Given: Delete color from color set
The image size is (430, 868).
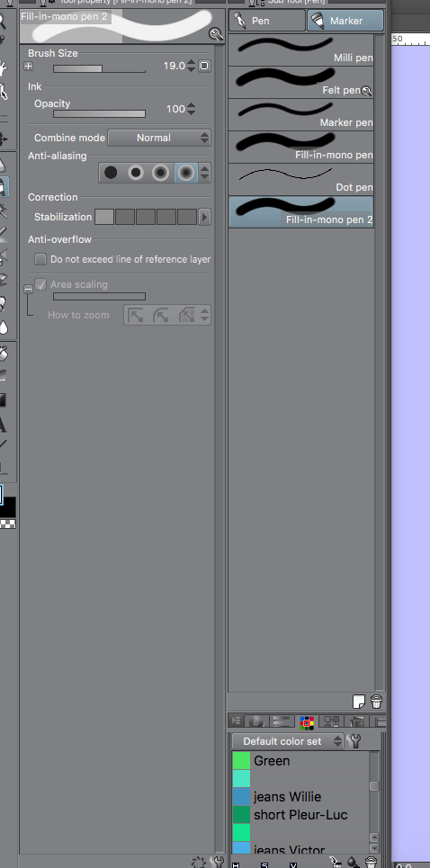Looking at the screenshot, I should (x=371, y=863).
